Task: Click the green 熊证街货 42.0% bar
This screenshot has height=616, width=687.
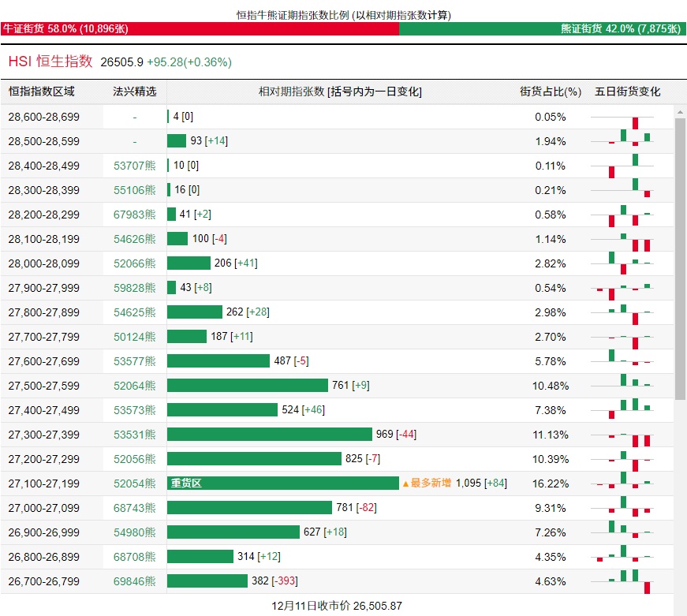Action: (x=542, y=29)
